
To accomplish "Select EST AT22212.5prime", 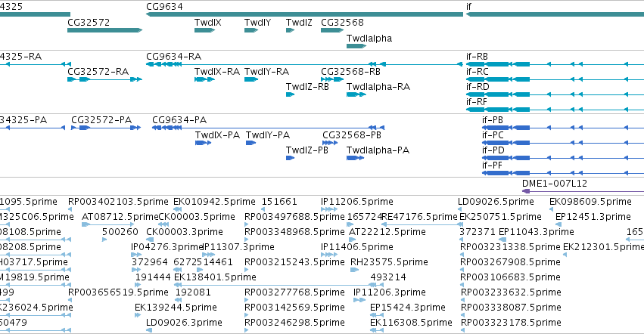I will click(x=387, y=232).
